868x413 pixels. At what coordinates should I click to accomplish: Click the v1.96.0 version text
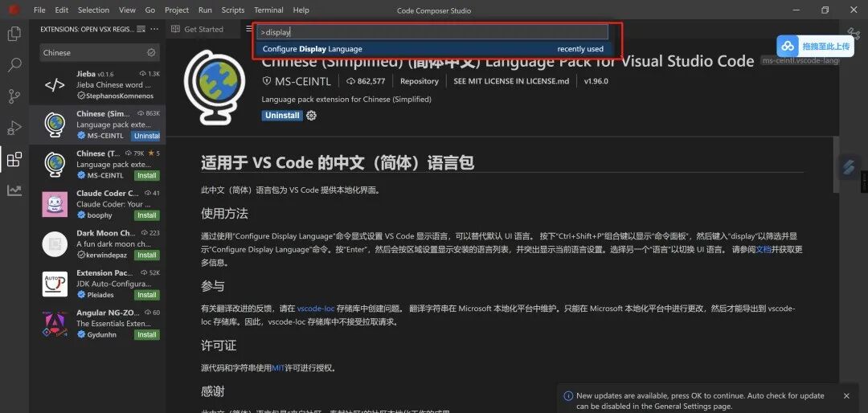click(x=596, y=81)
